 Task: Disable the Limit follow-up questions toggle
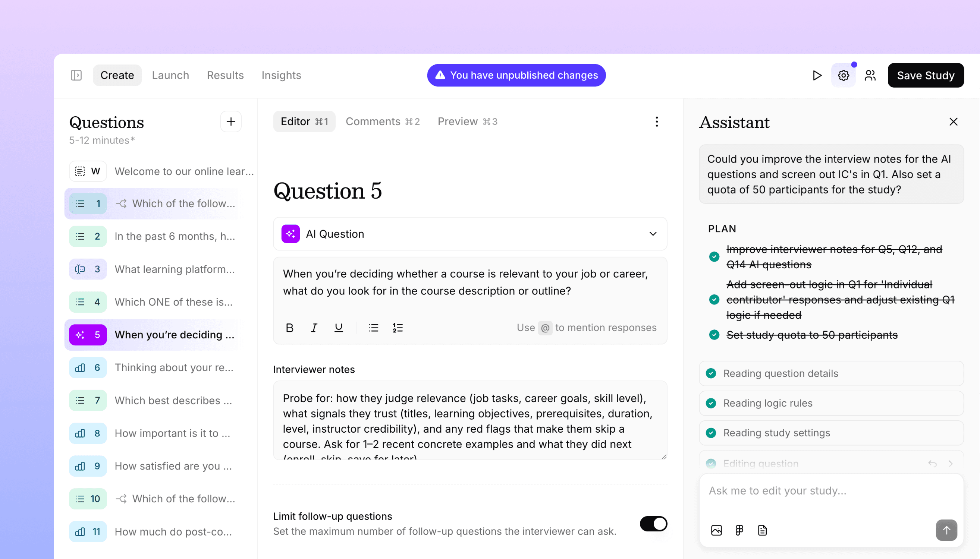653,524
